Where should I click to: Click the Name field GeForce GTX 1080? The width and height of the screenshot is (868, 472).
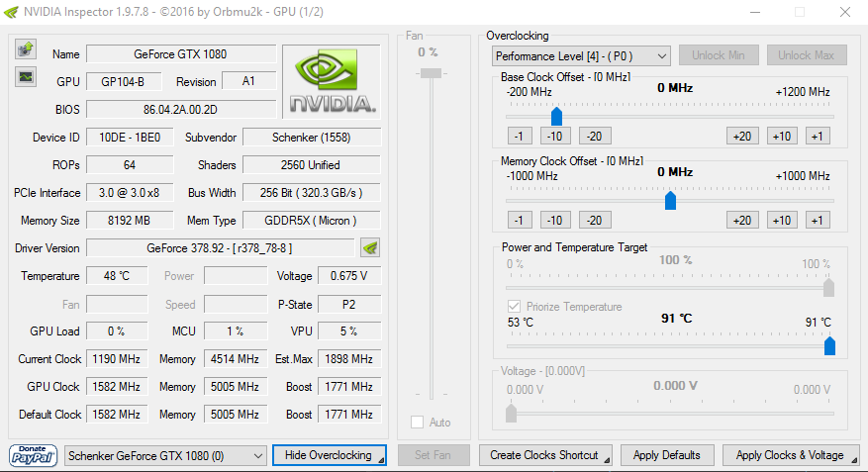(x=180, y=54)
